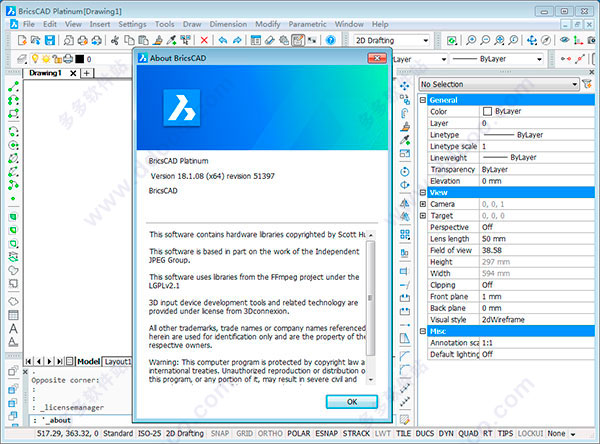The height and width of the screenshot is (444, 600).
Task: Switch to the Model tab
Action: point(88,361)
